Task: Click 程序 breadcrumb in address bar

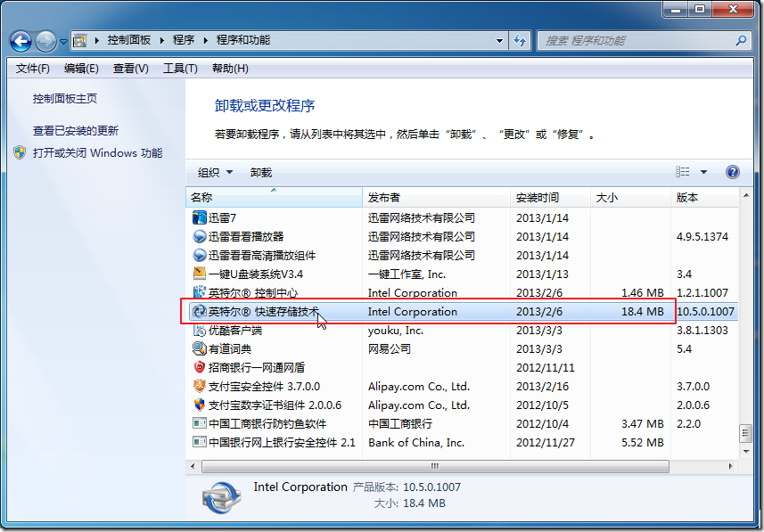Action: click(x=184, y=40)
